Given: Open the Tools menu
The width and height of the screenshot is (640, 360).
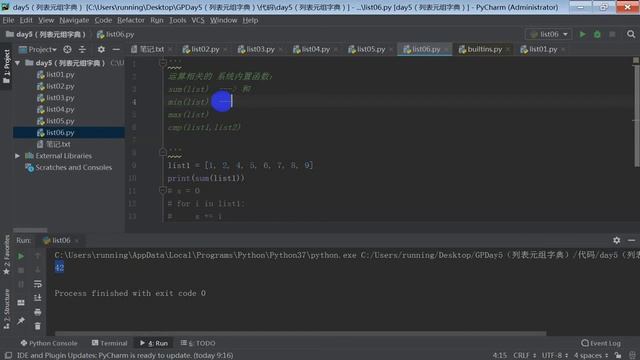Looking at the screenshot, I should pyautogui.click(x=178, y=20).
